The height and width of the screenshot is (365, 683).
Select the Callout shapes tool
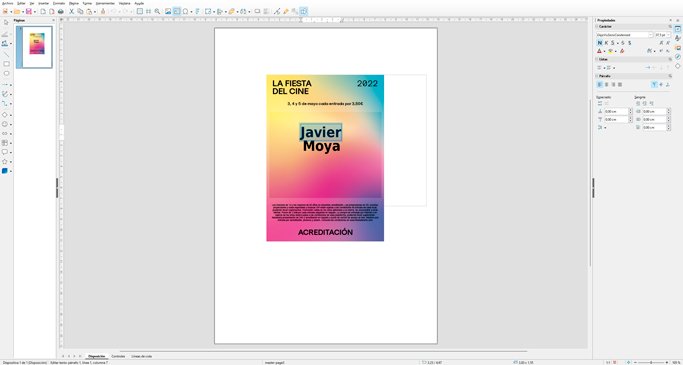5,152
